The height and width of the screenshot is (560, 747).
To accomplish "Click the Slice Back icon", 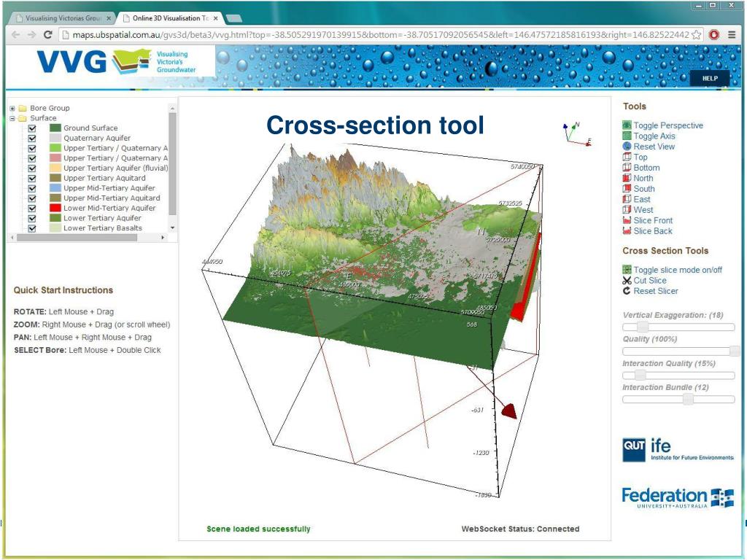I will 627,230.
